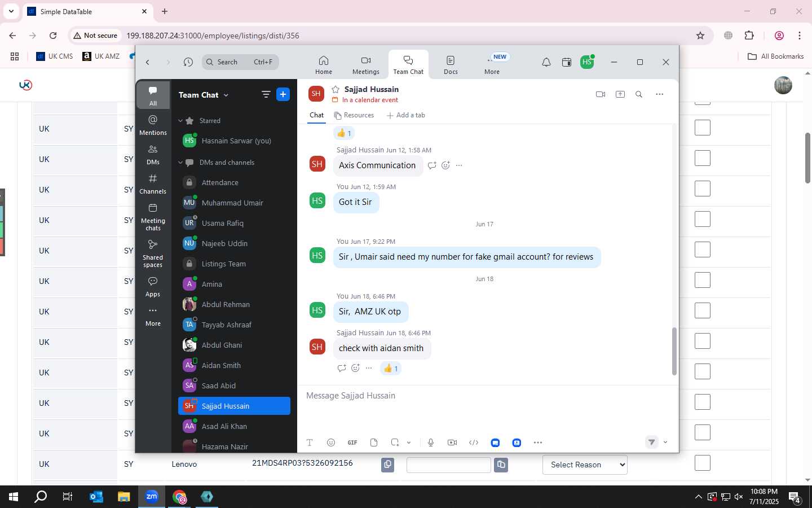Open the Select Reason dropdown in the browser page
This screenshot has height=508, width=812.
coord(585,465)
